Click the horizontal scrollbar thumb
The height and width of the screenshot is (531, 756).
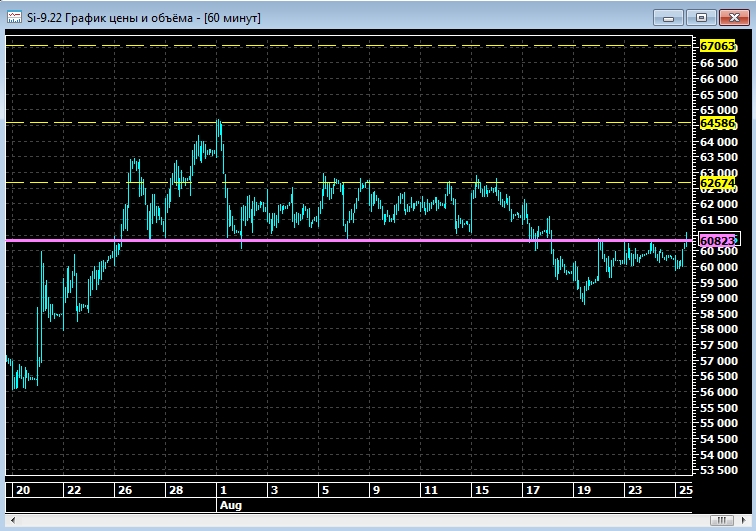pyautogui.click(x=722, y=520)
